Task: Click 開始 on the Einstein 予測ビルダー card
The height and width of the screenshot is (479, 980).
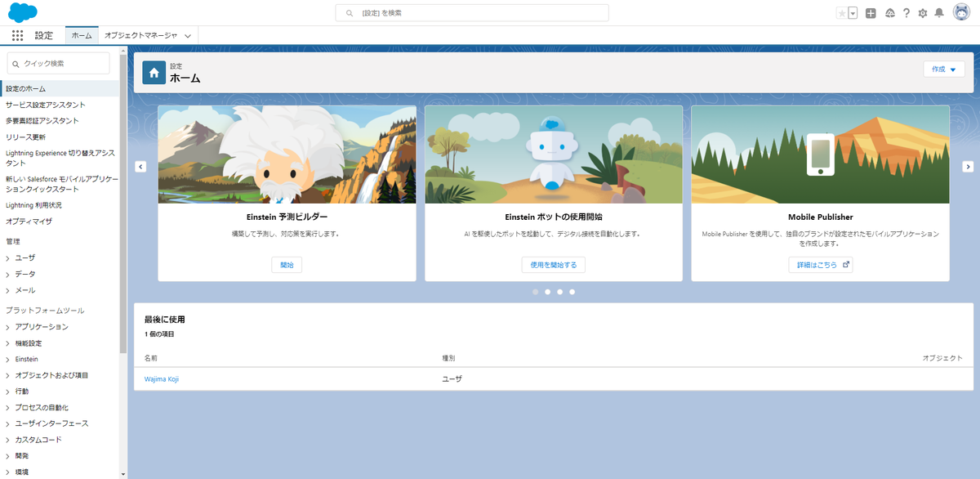Action: click(x=287, y=265)
